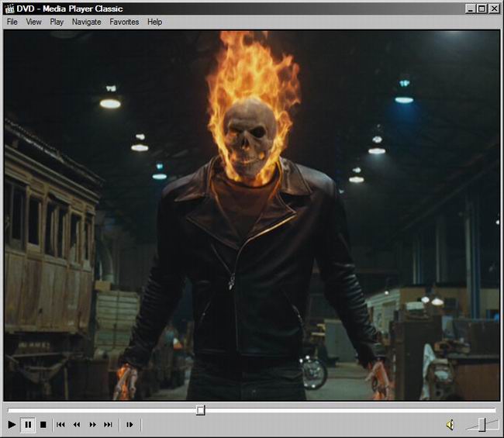This screenshot has height=438, width=504.
Task: Click the Play button
Action: (x=12, y=425)
